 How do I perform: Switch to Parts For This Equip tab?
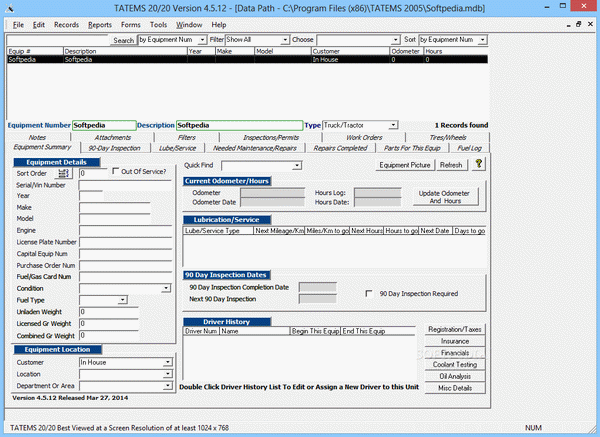pyautogui.click(x=412, y=148)
